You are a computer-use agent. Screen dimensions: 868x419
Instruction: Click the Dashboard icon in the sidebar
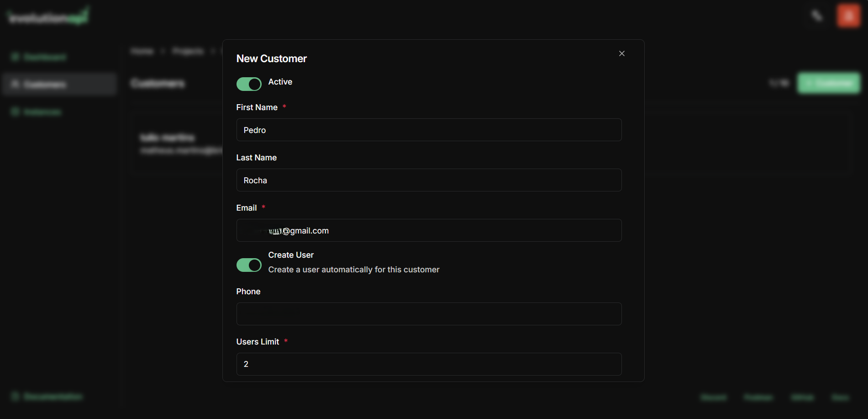click(x=16, y=57)
